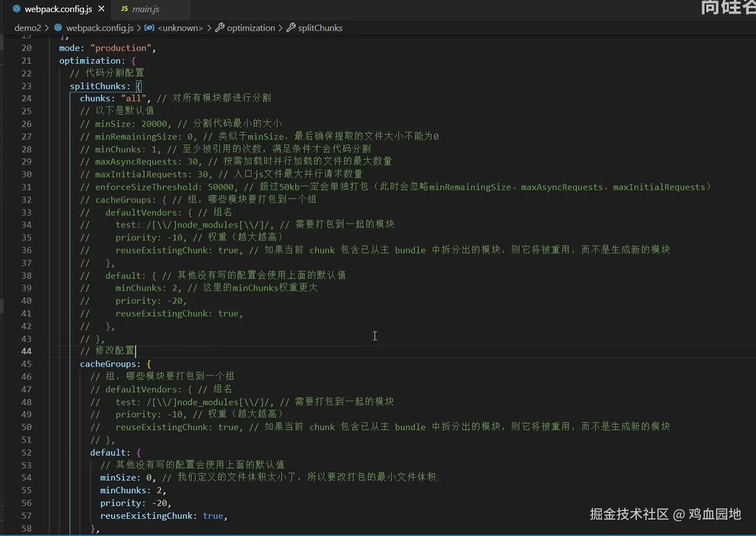The image size is (756, 536).
Task: Click line number 45 in the gutter
Action: pos(27,364)
